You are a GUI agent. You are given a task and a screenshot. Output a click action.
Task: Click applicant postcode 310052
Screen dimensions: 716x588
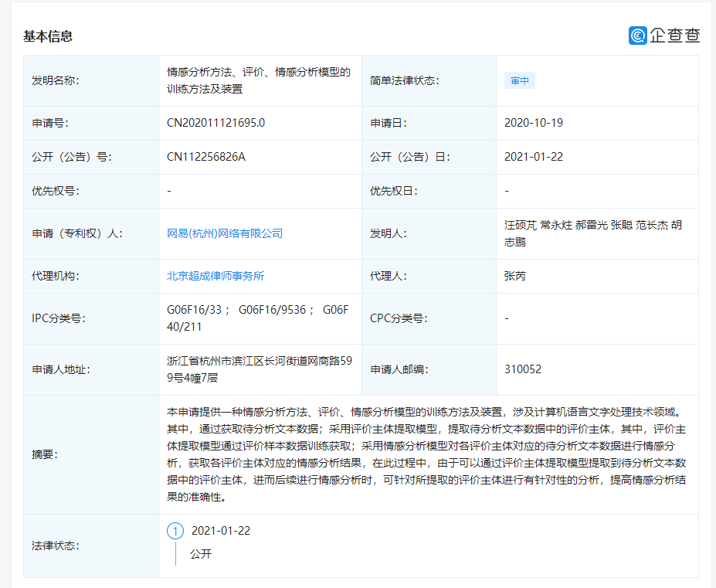tap(523, 369)
